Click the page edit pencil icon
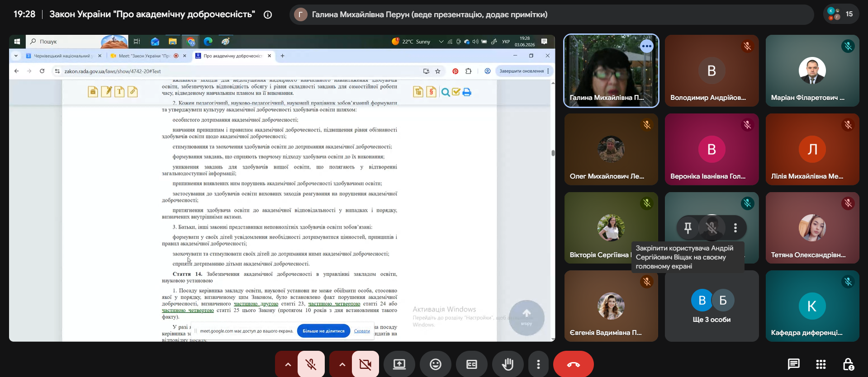Viewport: 868px width, 377px height. [x=106, y=92]
